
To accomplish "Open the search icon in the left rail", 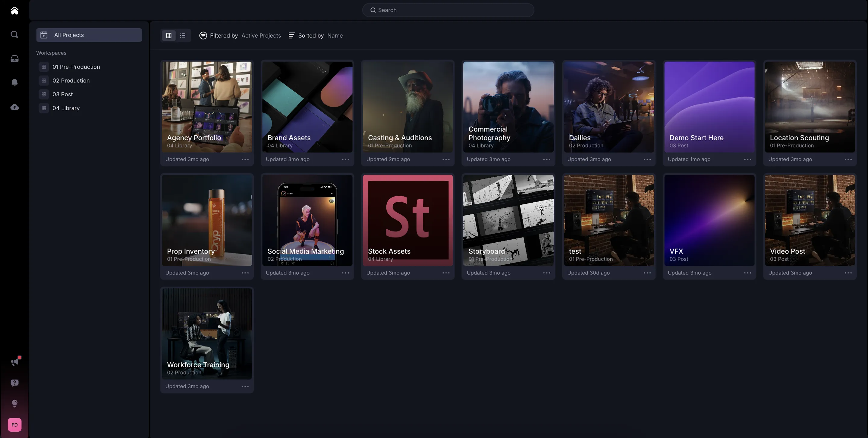I will click(14, 35).
